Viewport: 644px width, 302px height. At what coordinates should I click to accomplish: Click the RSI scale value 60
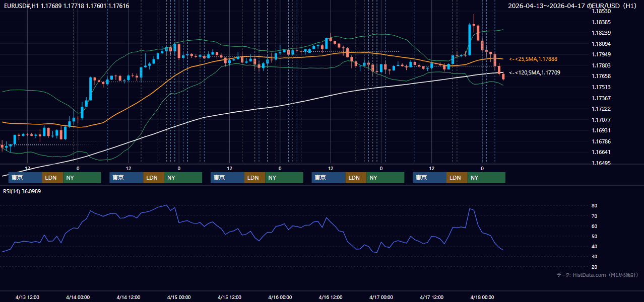pos(595,226)
